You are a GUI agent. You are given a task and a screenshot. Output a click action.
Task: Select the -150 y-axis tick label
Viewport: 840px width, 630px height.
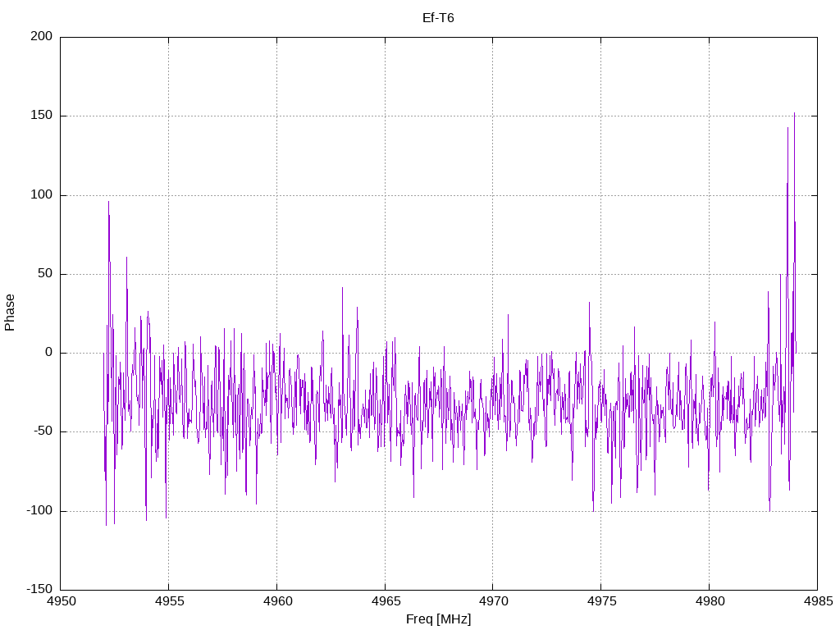click(38, 589)
